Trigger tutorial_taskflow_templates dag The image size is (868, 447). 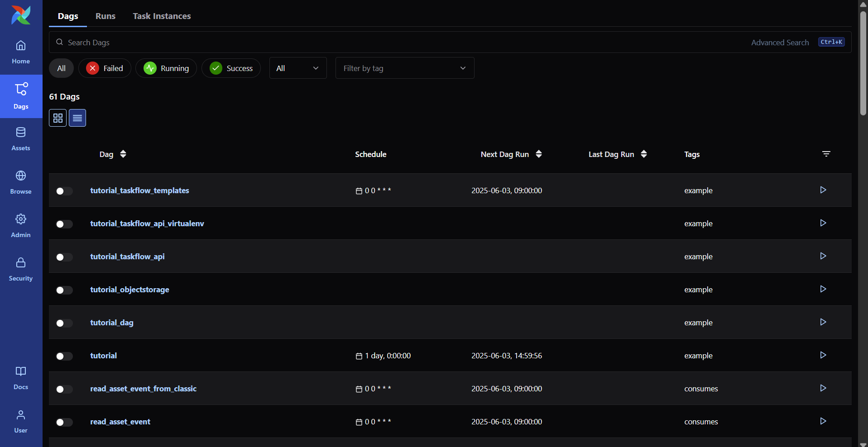823,190
